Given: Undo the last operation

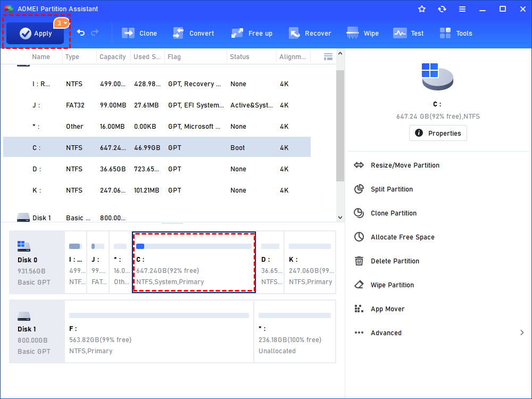Looking at the screenshot, I should (81, 32).
